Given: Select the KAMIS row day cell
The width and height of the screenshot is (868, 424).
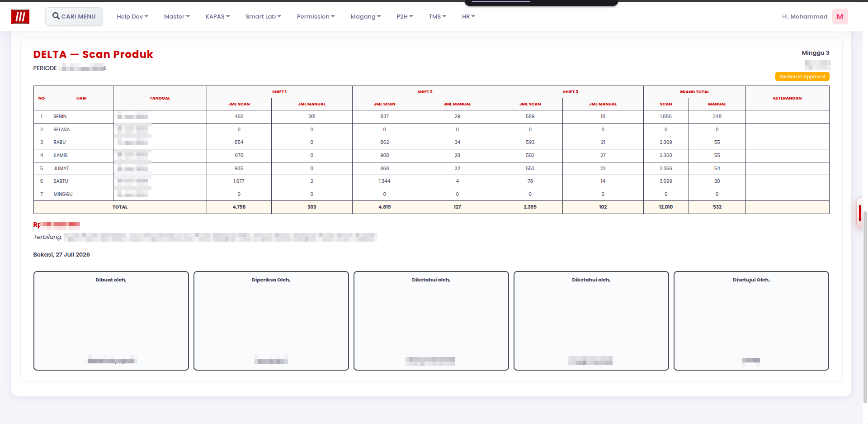Looking at the screenshot, I should [81, 155].
